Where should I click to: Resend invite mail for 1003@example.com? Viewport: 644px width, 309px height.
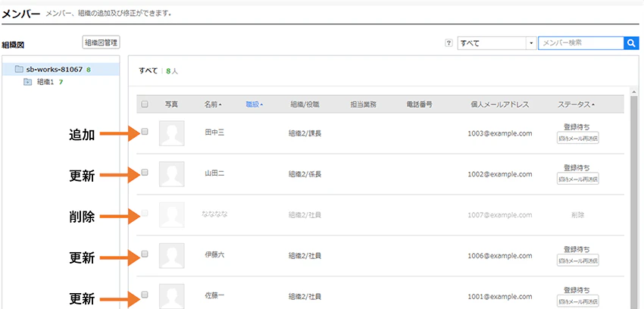pyautogui.click(x=578, y=139)
